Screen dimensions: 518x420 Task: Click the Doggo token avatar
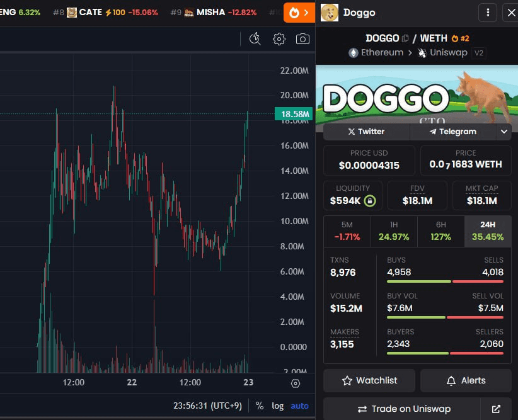pos(330,13)
